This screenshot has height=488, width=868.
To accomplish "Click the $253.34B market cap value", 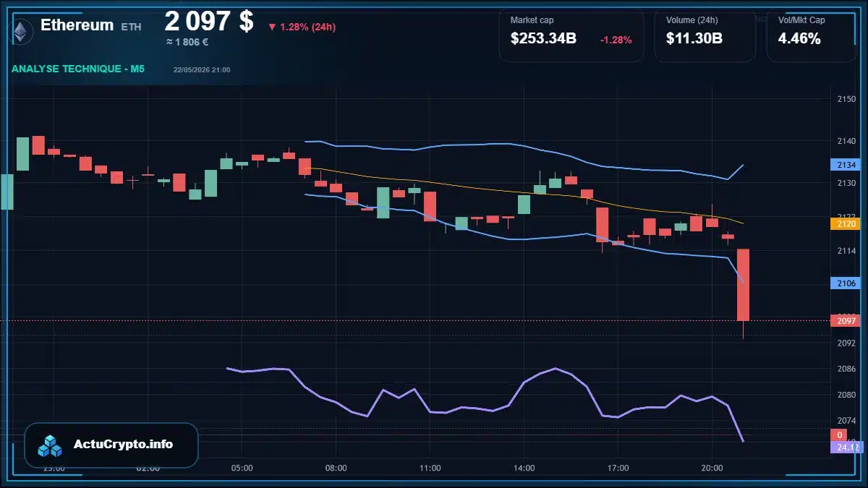I will [543, 39].
